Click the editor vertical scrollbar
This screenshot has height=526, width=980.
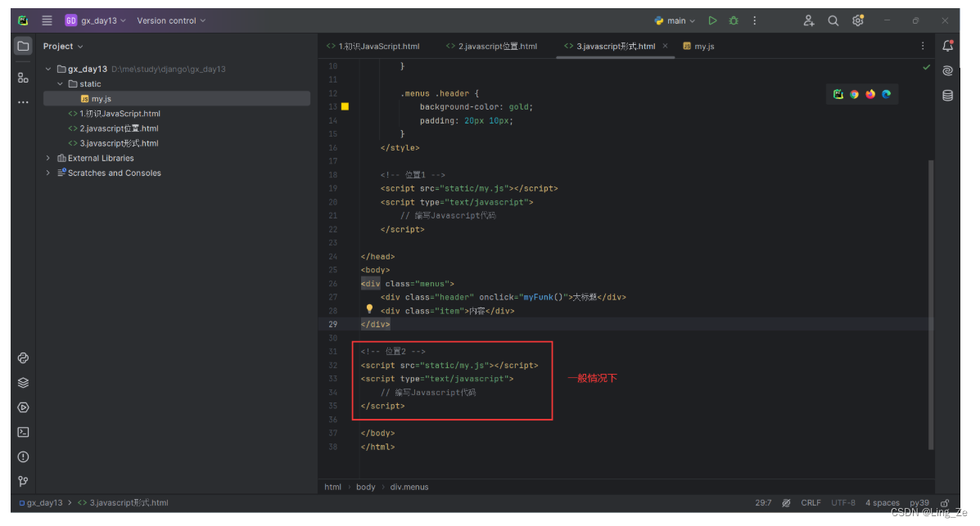pos(931,305)
